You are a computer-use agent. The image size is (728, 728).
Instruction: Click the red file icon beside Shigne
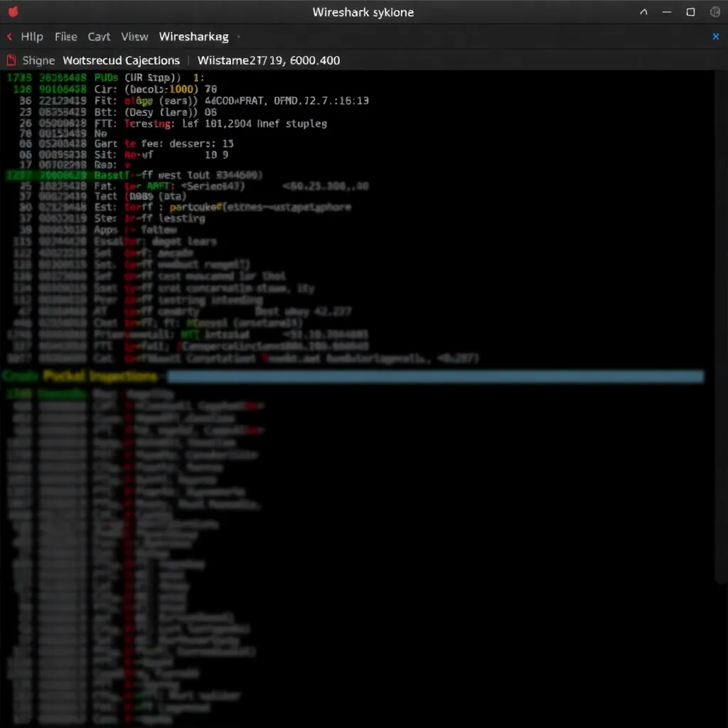pos(11,60)
